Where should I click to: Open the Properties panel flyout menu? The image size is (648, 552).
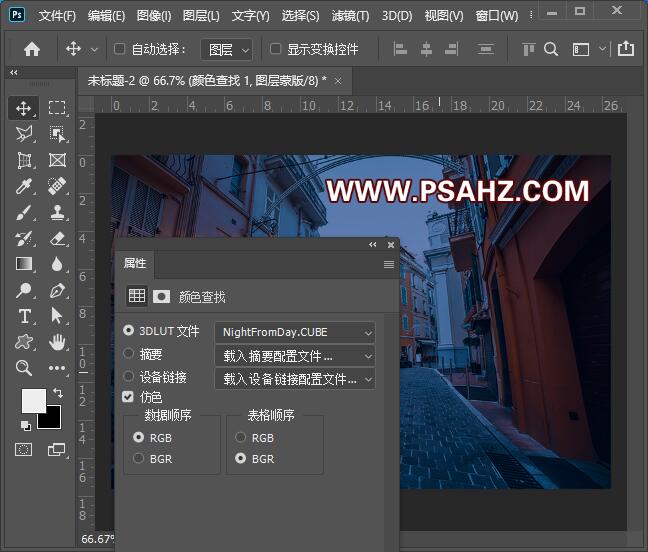(x=388, y=264)
